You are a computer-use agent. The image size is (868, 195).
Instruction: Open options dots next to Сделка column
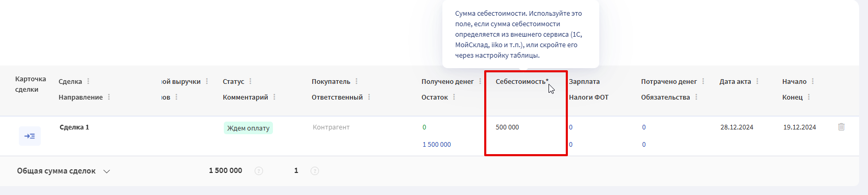[88, 81]
